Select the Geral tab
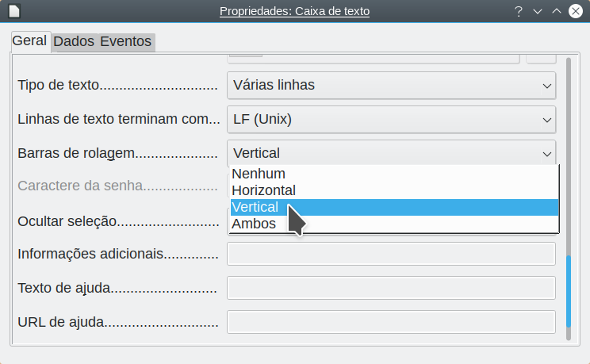 (29, 40)
